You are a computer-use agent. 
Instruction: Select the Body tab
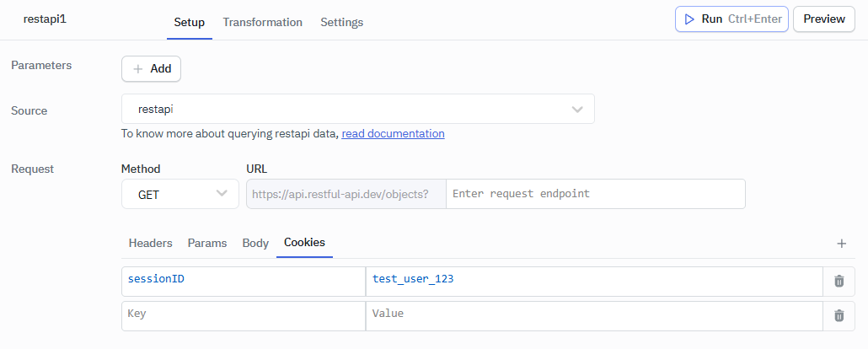click(x=255, y=243)
